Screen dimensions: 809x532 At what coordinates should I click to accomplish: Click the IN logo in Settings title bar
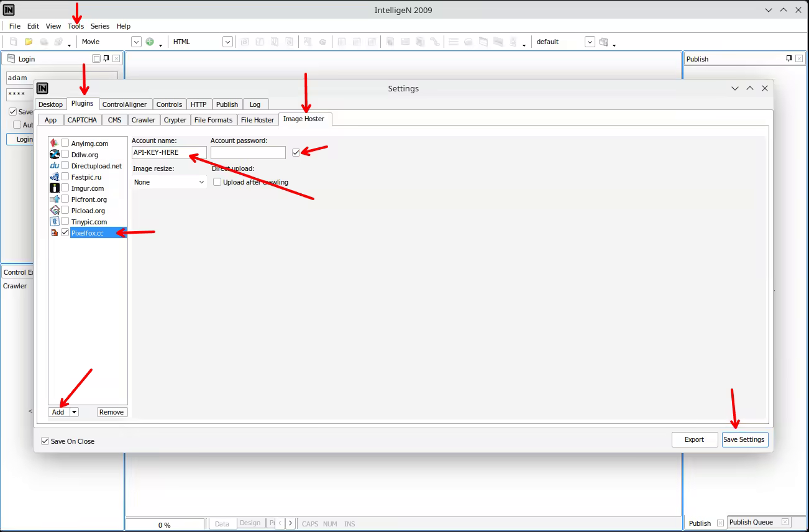pyautogui.click(x=42, y=88)
